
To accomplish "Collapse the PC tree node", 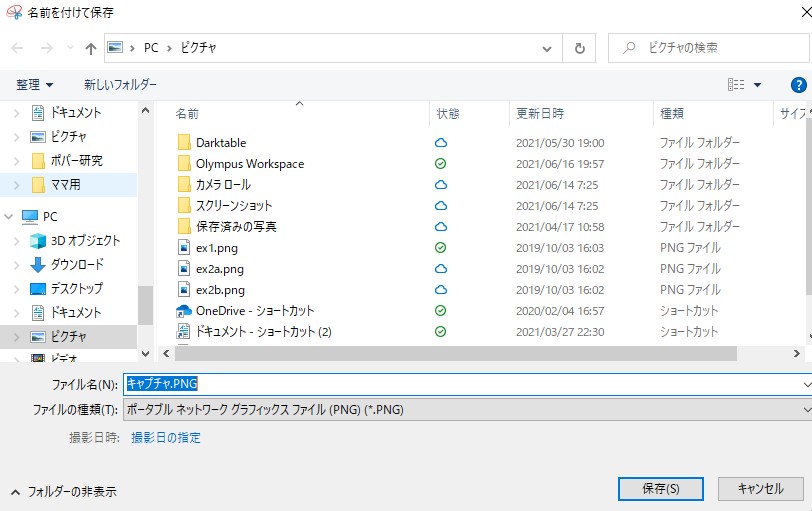I will tap(8, 216).
